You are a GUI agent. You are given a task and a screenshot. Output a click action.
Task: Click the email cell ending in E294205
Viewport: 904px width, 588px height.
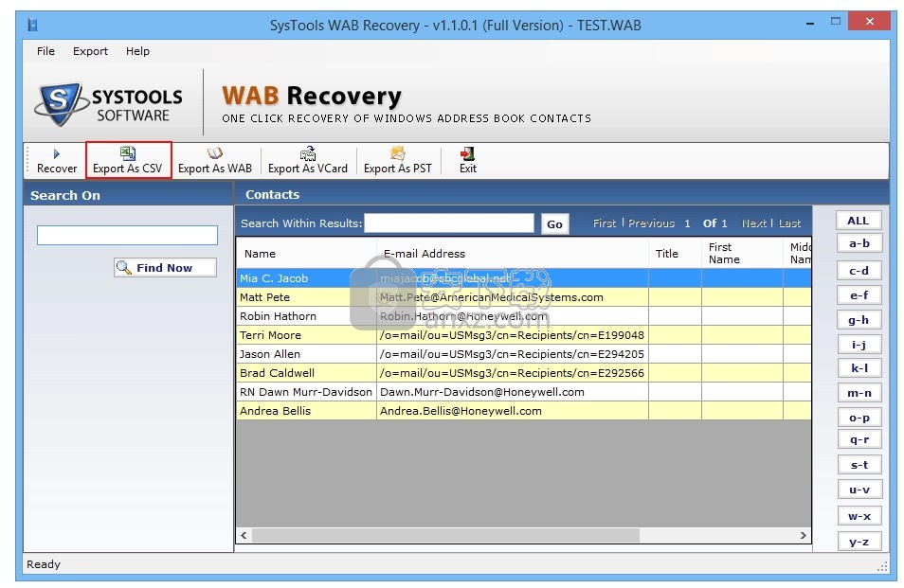pyautogui.click(x=513, y=354)
